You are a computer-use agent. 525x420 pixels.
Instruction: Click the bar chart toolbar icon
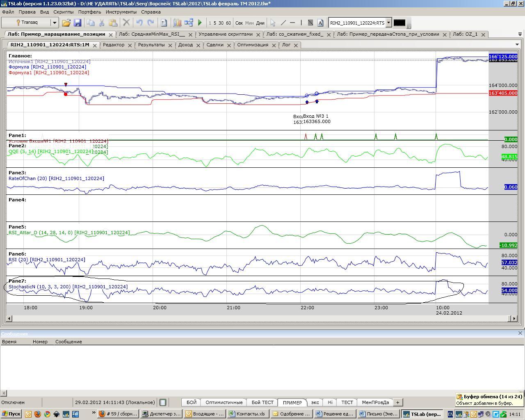coord(177,23)
